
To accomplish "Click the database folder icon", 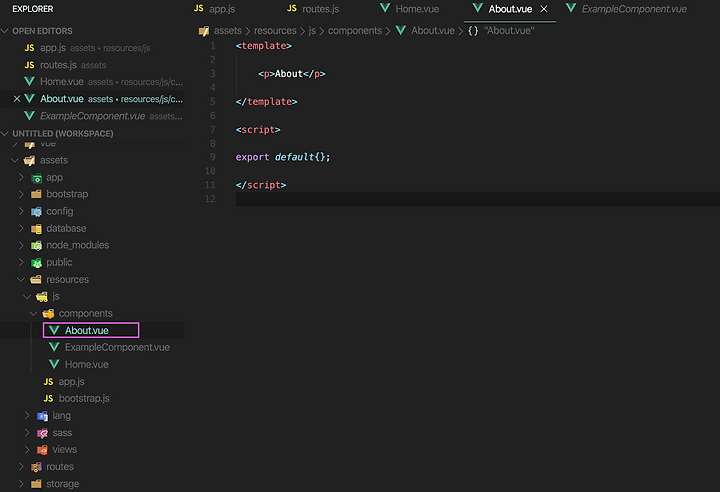I will point(36,228).
